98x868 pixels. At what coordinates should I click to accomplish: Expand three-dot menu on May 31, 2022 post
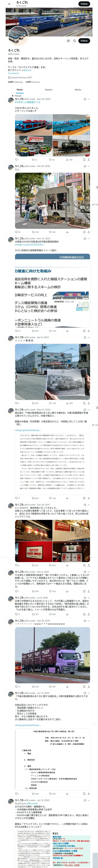pos(89,410)
